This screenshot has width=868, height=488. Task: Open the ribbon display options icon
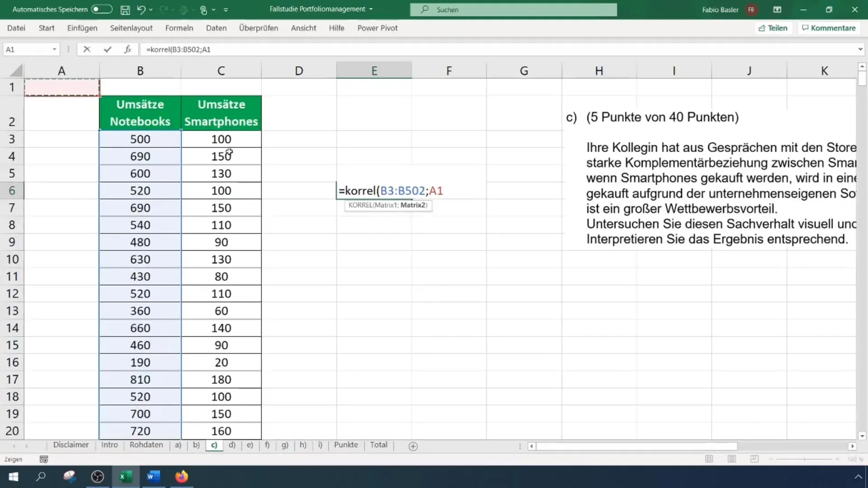[x=778, y=9]
